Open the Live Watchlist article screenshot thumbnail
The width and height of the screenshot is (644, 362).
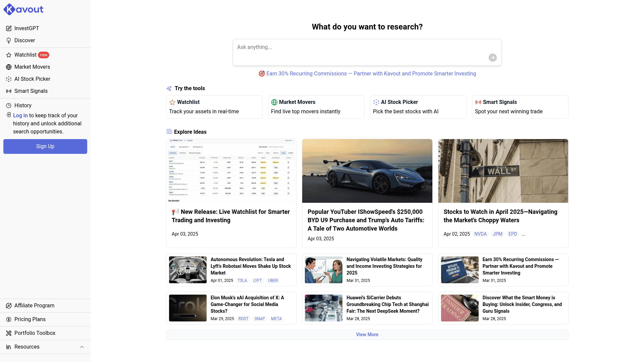tap(231, 171)
